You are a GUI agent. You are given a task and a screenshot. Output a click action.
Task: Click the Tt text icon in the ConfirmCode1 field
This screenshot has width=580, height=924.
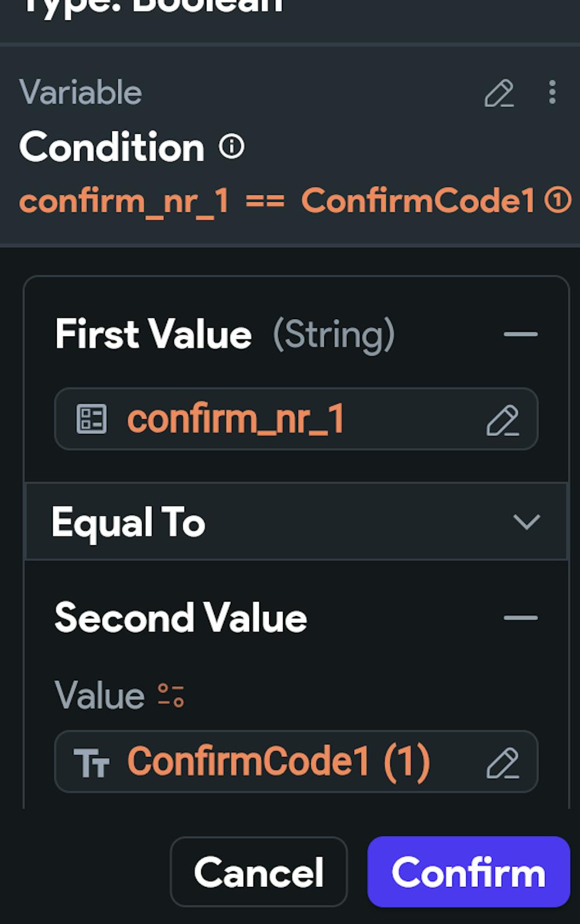click(92, 762)
